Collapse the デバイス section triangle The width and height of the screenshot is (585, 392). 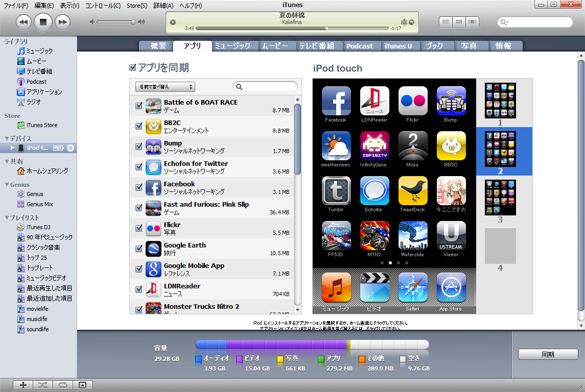pos(7,139)
